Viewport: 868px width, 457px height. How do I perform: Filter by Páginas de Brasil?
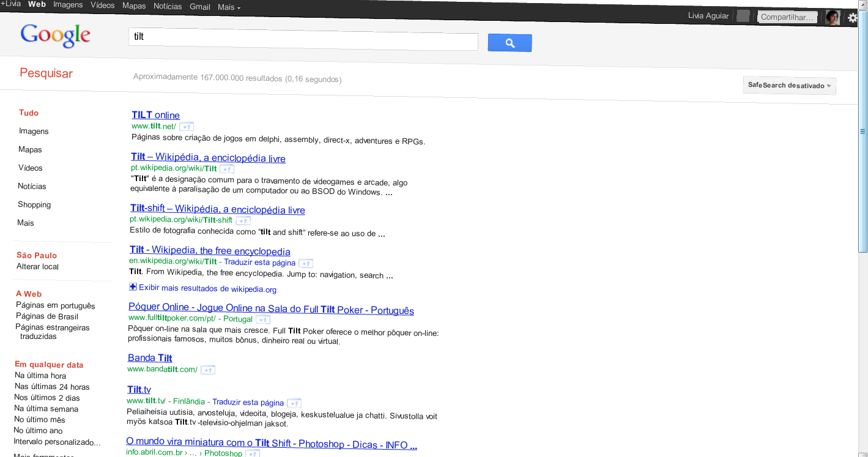[47, 317]
